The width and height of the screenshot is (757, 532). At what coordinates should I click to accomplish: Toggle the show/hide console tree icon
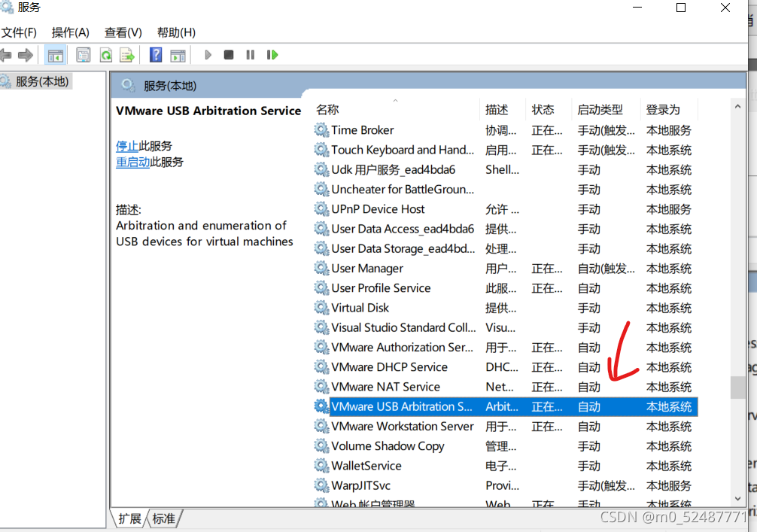pyautogui.click(x=55, y=55)
